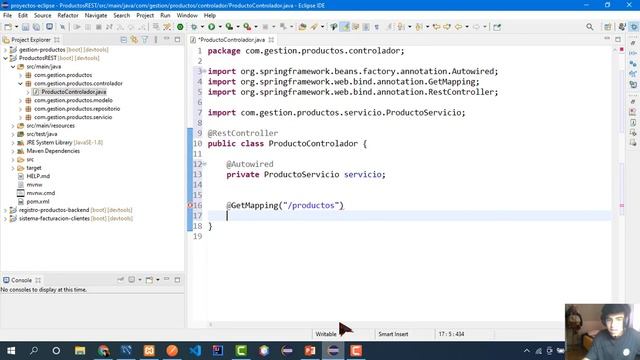Click the editor vertical scrollbar
640x360 pixels.
616,184
